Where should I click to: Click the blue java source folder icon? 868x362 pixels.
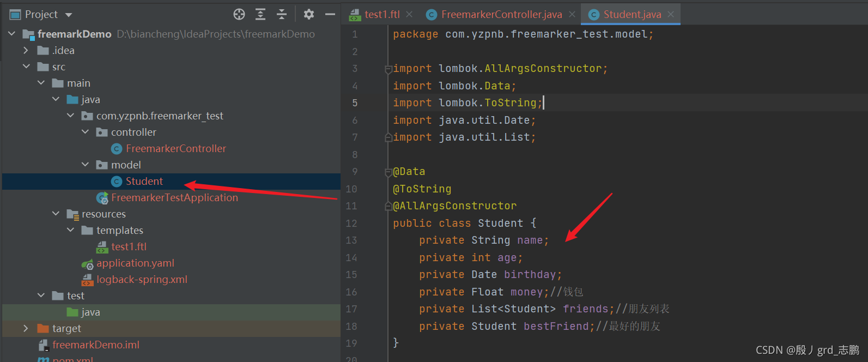[x=72, y=99]
